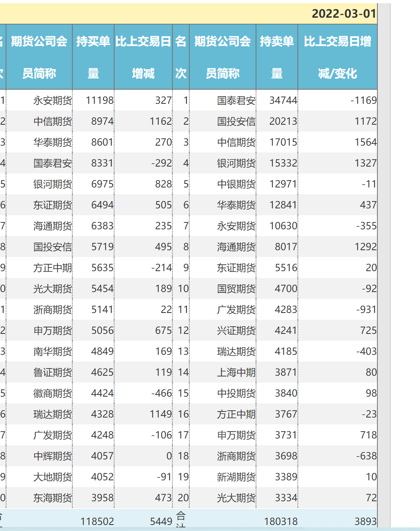
Task: Click the 中银期货 cell
Action: point(223,184)
